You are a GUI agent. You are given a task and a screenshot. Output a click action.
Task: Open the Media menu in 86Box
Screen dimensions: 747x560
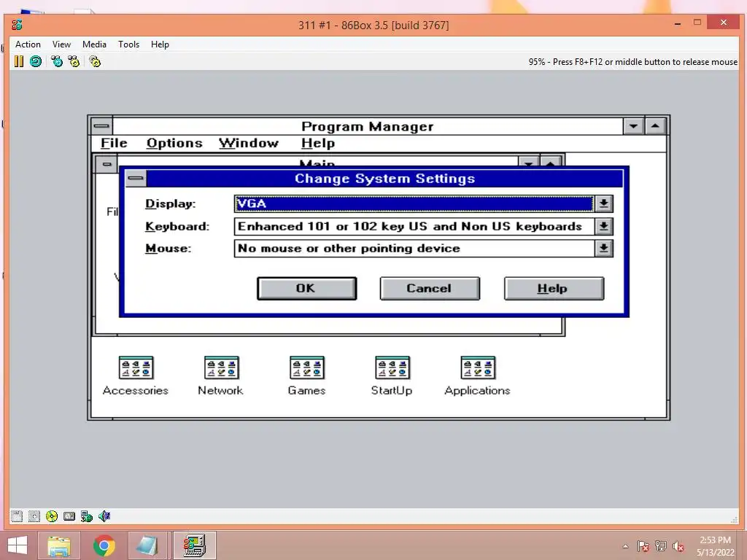[94, 44]
